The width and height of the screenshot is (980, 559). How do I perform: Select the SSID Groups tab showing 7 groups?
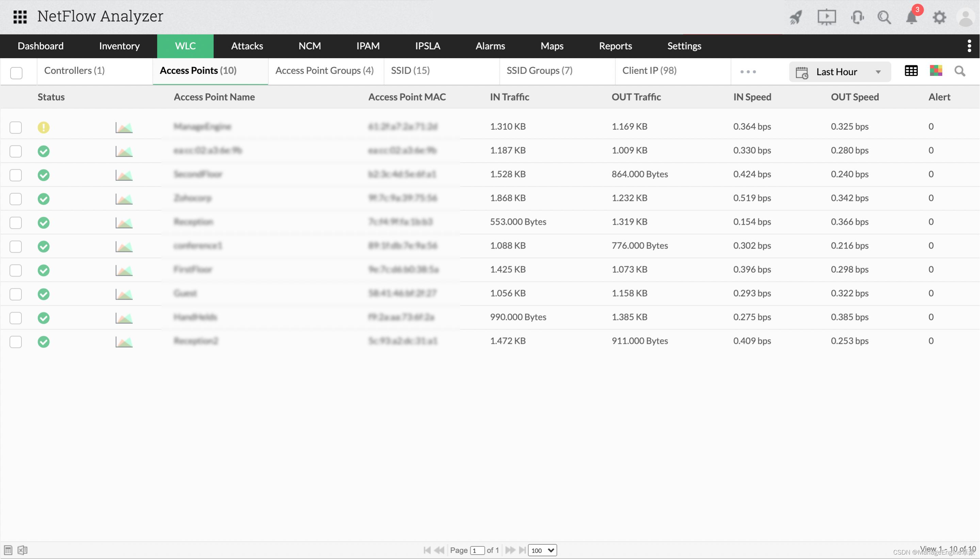point(538,70)
